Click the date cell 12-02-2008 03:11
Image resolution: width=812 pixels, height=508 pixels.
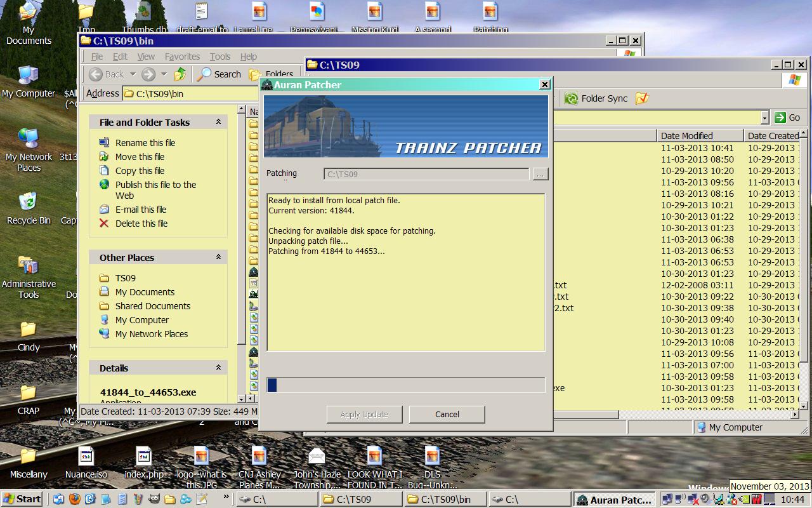coord(697,285)
